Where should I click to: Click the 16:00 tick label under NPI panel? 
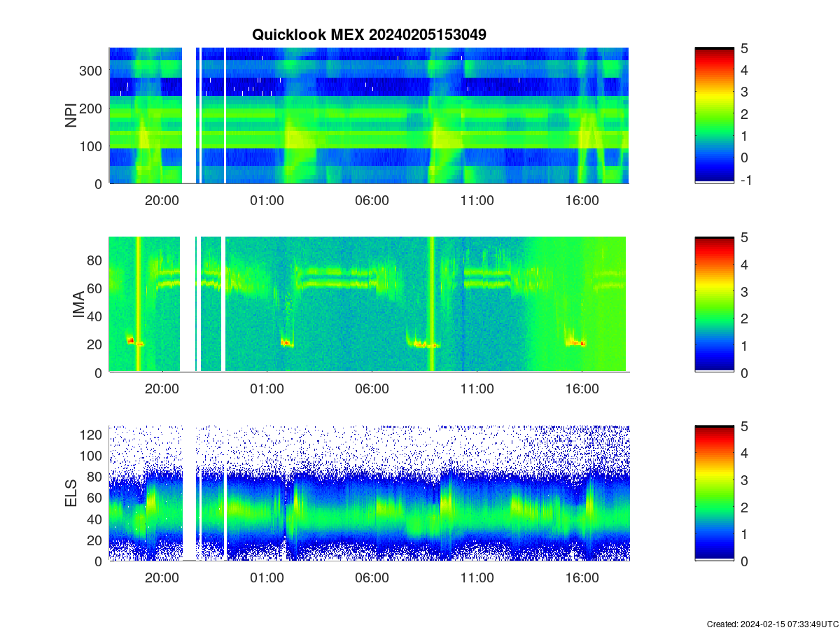pyautogui.click(x=582, y=200)
